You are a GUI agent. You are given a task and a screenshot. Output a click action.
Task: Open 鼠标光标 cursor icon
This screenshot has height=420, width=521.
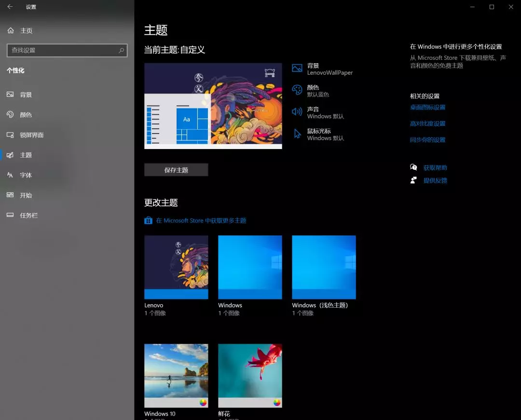[x=297, y=134]
